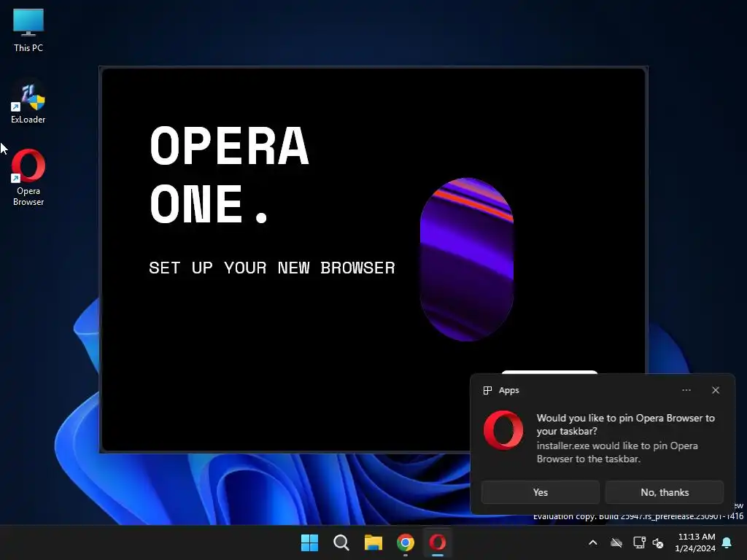
Task: Click the "OPERA ONE." heading
Action: 229,175
